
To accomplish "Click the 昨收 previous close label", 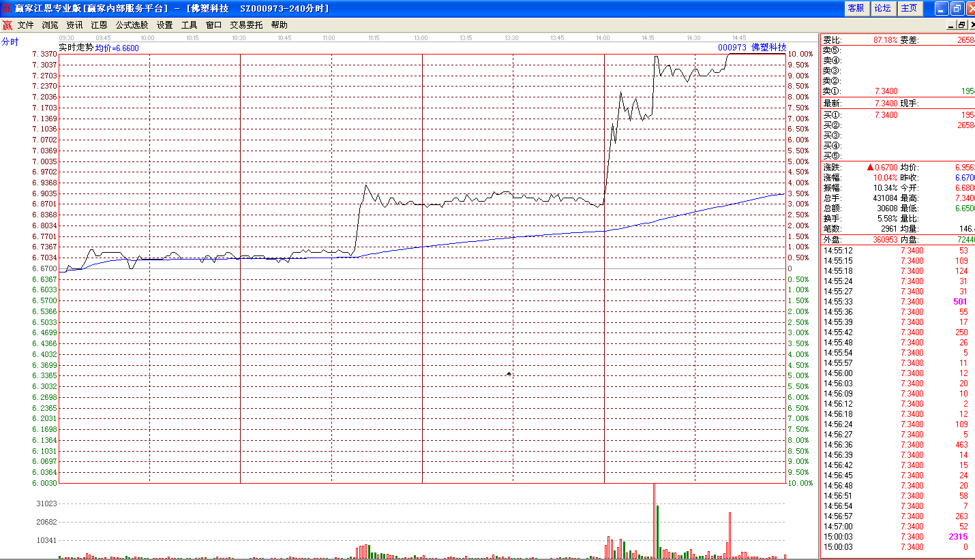I will tap(909, 178).
